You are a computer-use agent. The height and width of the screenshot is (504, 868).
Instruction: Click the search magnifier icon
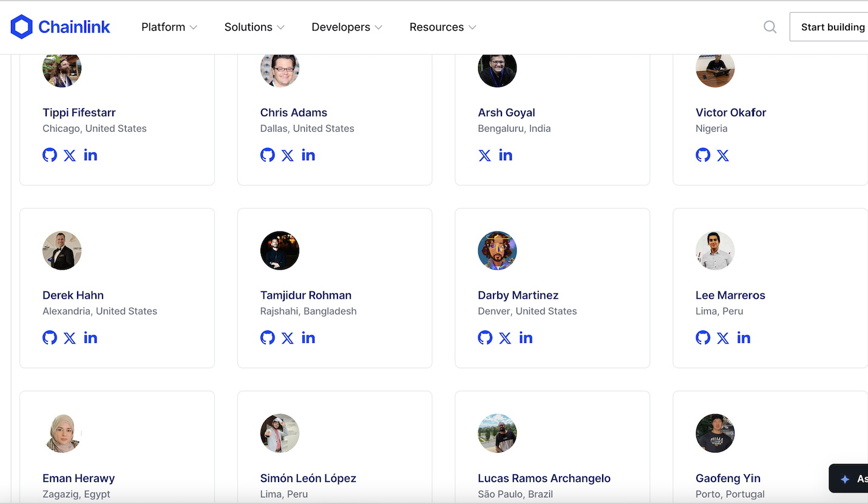click(770, 27)
